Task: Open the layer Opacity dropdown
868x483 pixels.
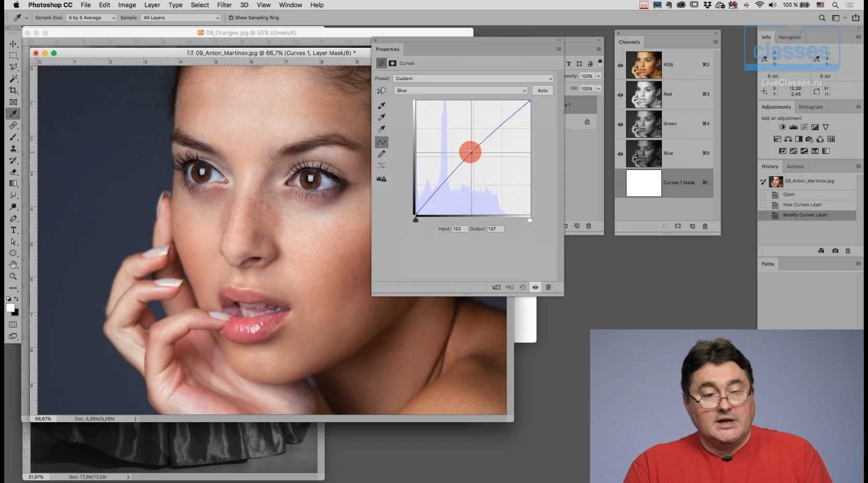Action: coord(598,76)
